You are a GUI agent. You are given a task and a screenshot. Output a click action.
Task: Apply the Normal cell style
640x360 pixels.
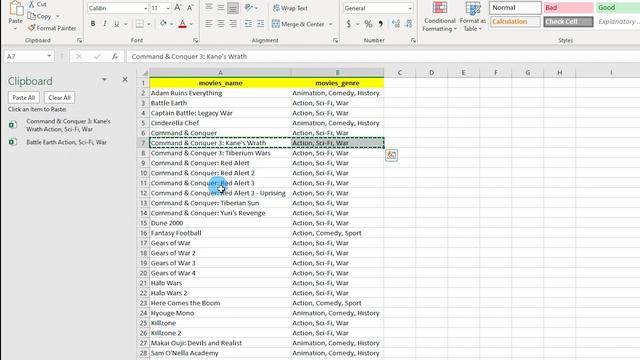[515, 8]
